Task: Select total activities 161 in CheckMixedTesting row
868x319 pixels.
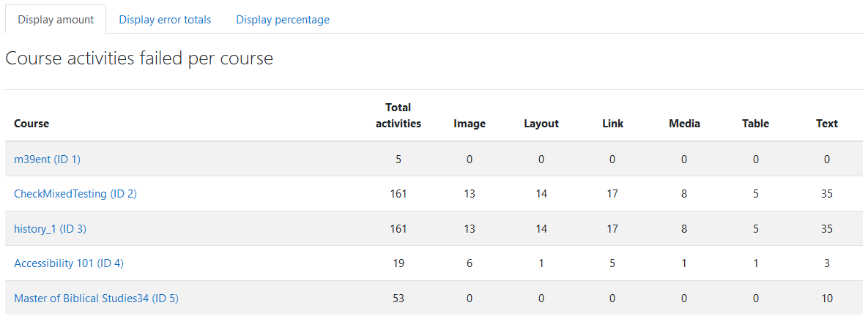Action: point(398,194)
